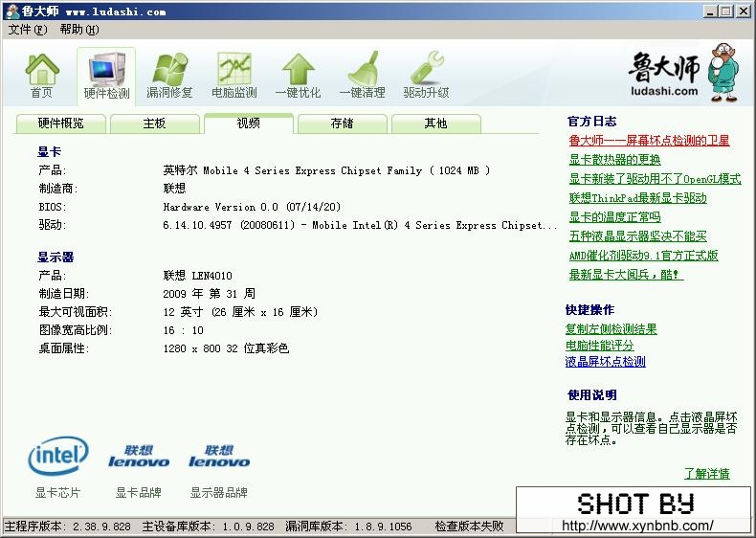
Task: Click the Lenovo 显示器品牌 logo
Action: click(219, 457)
